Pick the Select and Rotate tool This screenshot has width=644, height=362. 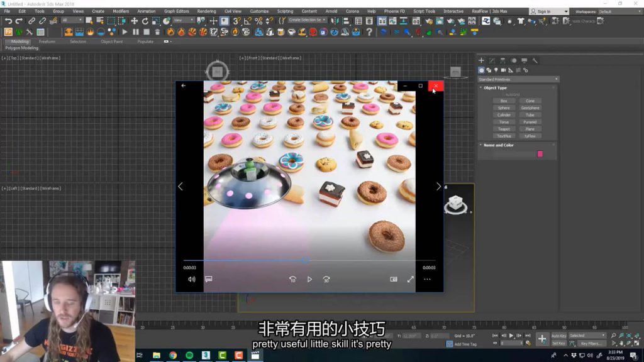145,21
